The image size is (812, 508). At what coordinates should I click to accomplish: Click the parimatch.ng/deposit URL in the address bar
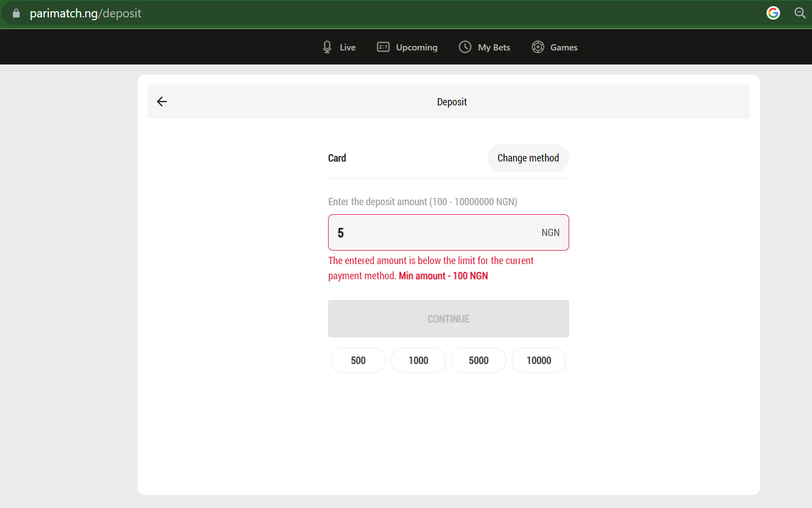[85, 13]
